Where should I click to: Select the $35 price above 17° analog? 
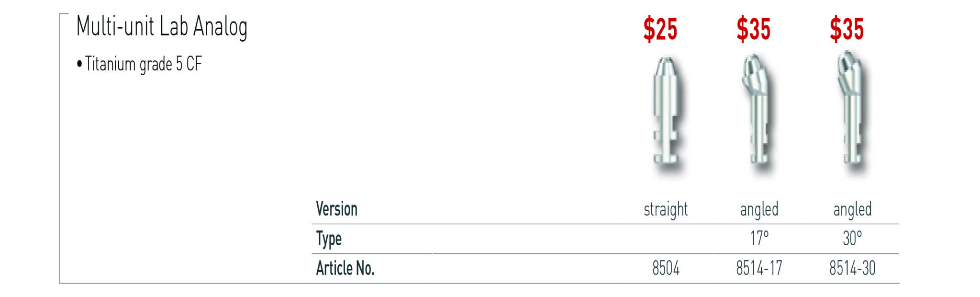[753, 29]
